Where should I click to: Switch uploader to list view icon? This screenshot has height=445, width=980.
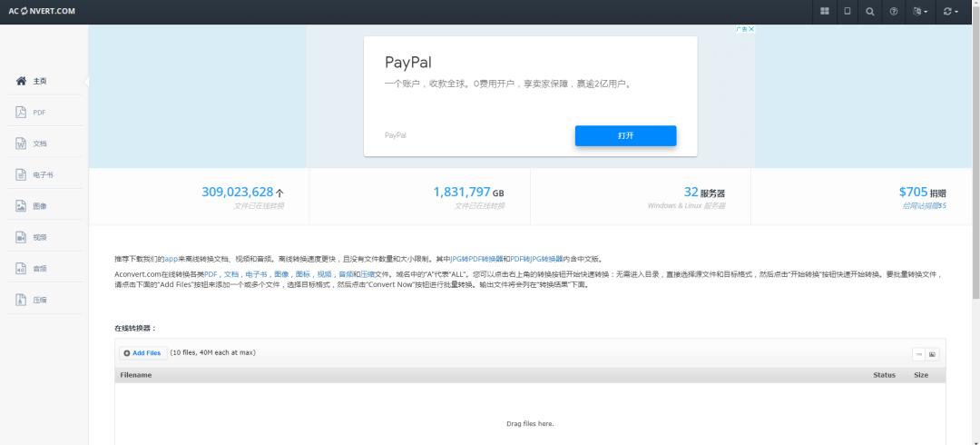coord(918,354)
